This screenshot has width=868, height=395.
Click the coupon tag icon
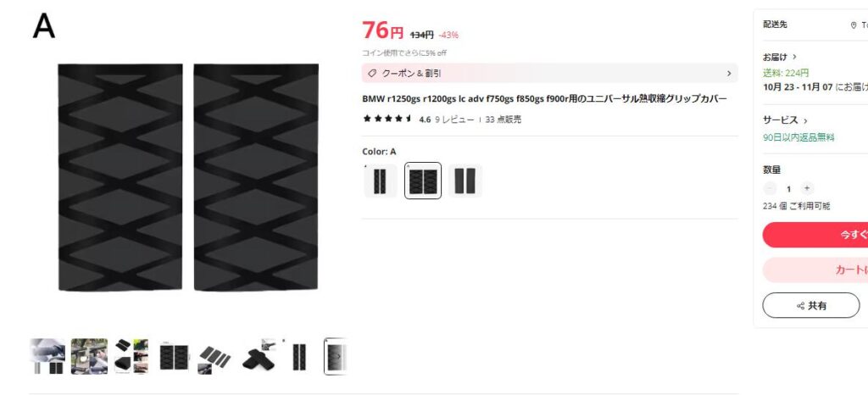click(372, 73)
